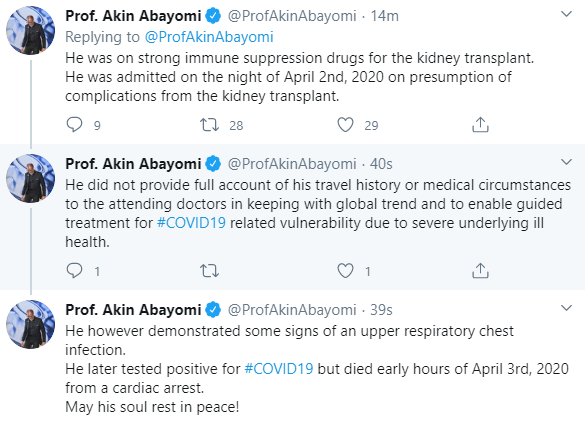Open the first tweet's options chevron

point(566,15)
